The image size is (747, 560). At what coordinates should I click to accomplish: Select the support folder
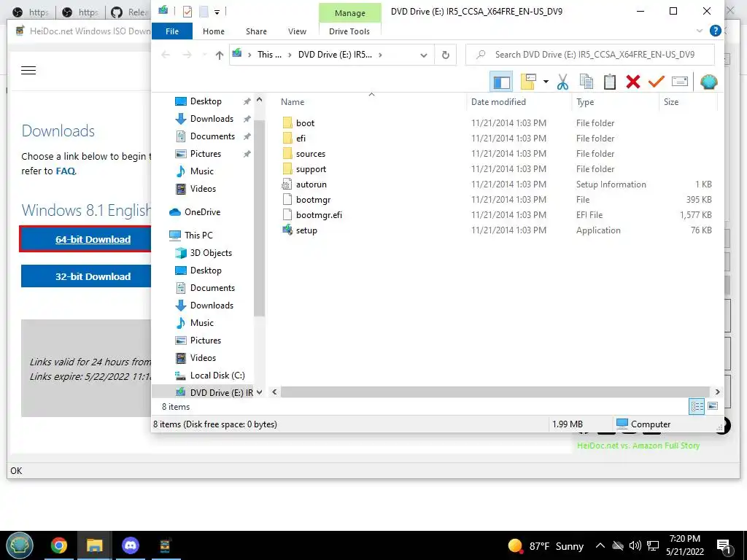tap(311, 169)
